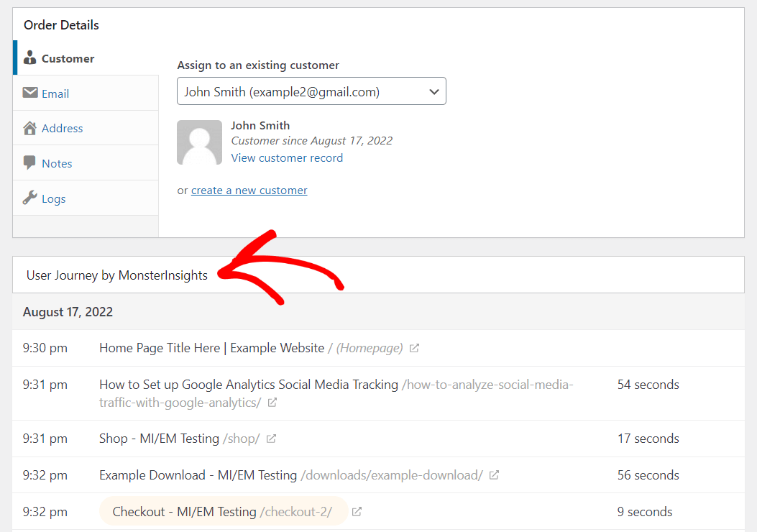Open the /checkout-2/ external link icon
This screenshot has height=532, width=757.
point(356,512)
